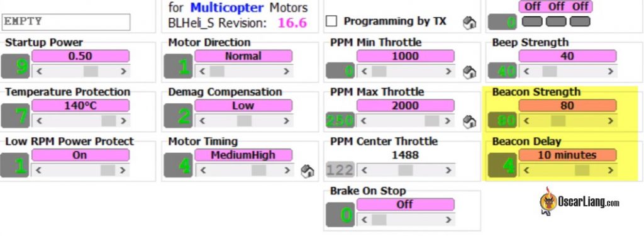Image resolution: width=644 pixels, height=236 pixels.
Task: Decrease Beacon Strength with left arrow
Action: click(526, 121)
